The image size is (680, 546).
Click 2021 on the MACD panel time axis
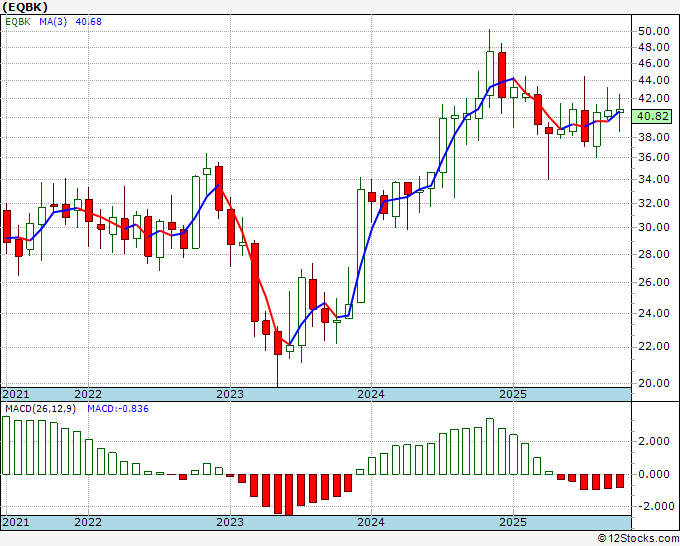[x=17, y=522]
